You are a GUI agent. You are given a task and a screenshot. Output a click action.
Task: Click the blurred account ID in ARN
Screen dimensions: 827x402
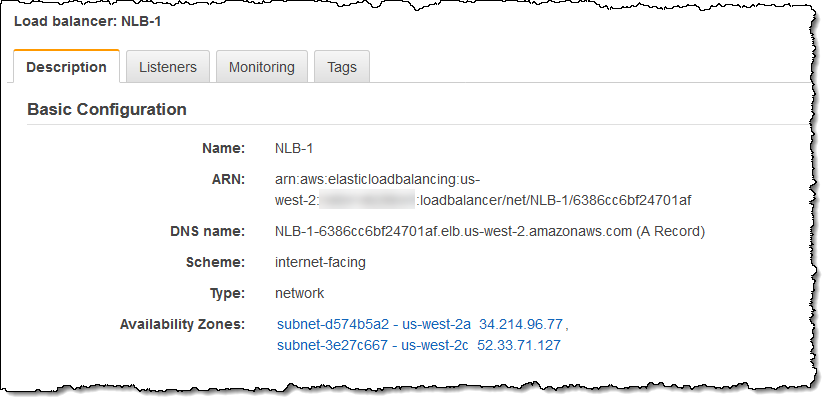pyautogui.click(x=364, y=200)
